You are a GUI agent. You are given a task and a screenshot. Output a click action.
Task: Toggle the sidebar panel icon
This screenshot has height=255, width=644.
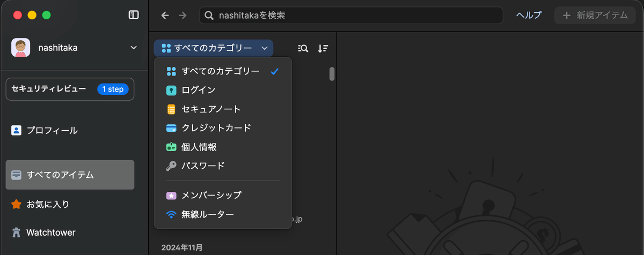coord(134,15)
